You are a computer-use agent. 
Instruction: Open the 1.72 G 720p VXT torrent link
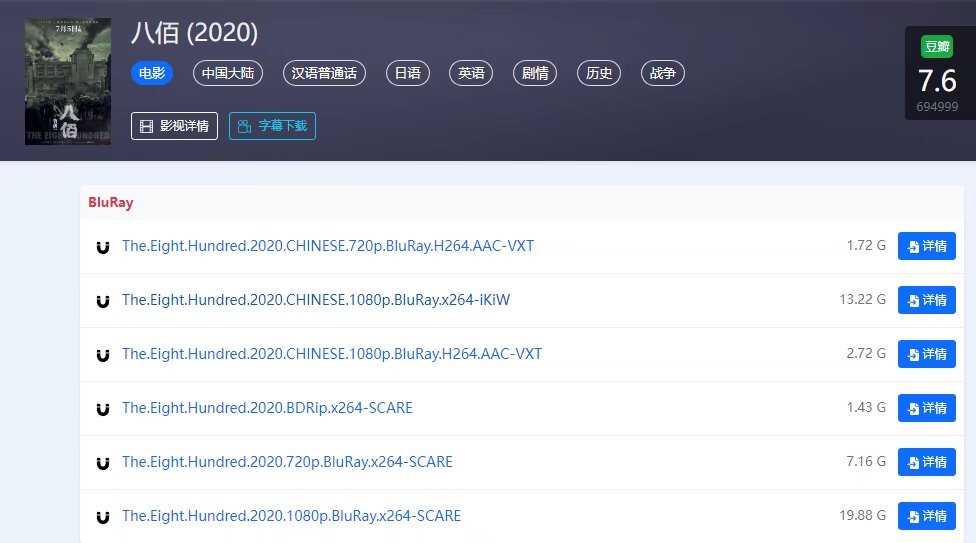point(328,246)
